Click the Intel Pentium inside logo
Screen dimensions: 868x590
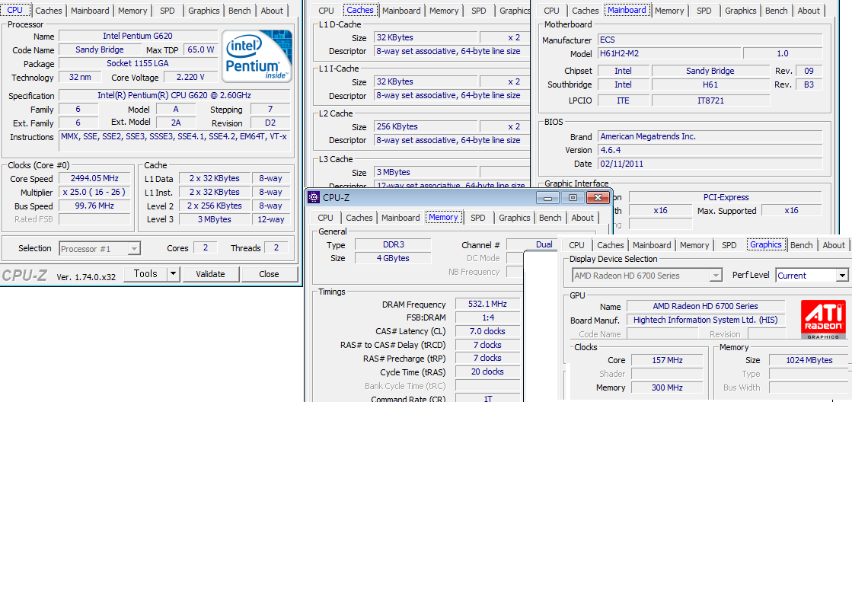point(257,57)
